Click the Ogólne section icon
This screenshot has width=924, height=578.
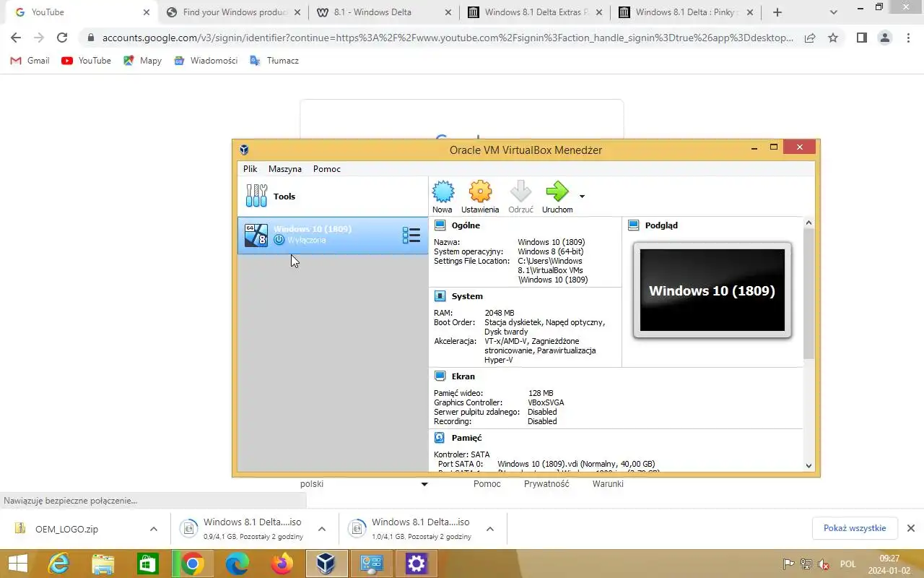tap(440, 225)
